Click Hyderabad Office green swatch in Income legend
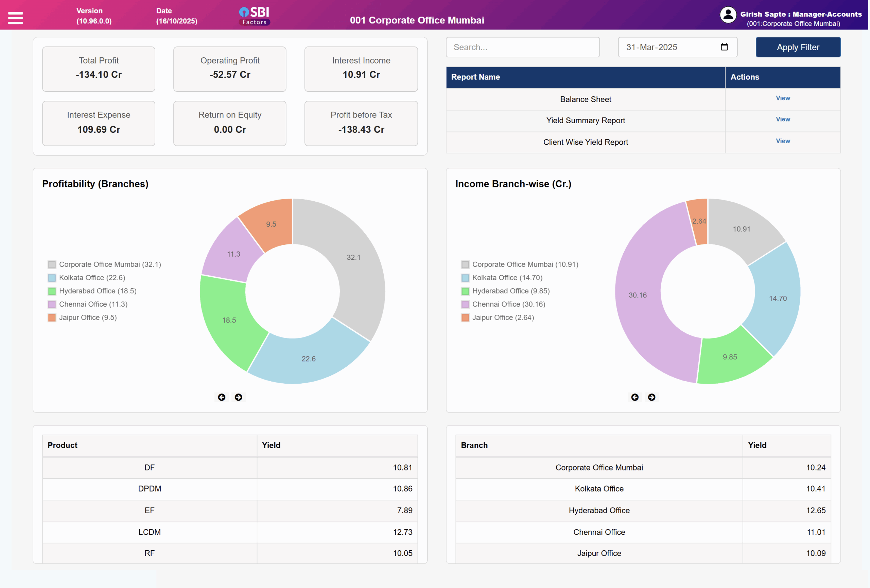The height and width of the screenshot is (588, 870). click(x=465, y=291)
